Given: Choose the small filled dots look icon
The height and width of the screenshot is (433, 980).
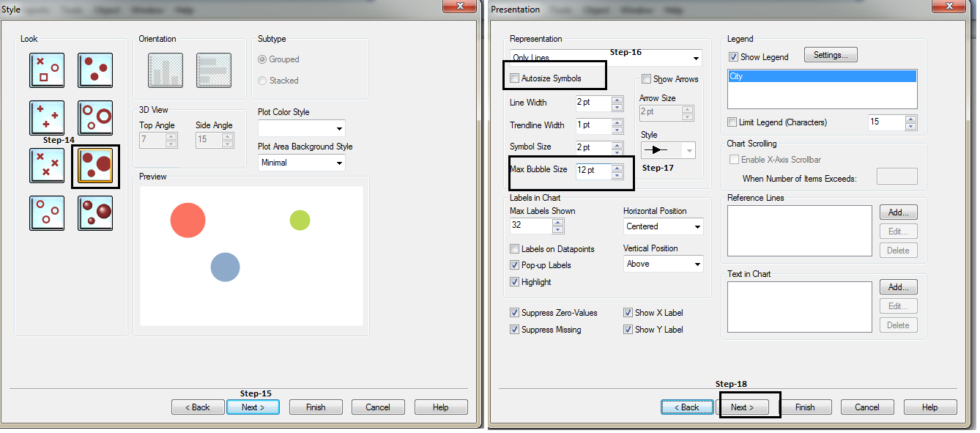Looking at the screenshot, I should pyautogui.click(x=95, y=70).
